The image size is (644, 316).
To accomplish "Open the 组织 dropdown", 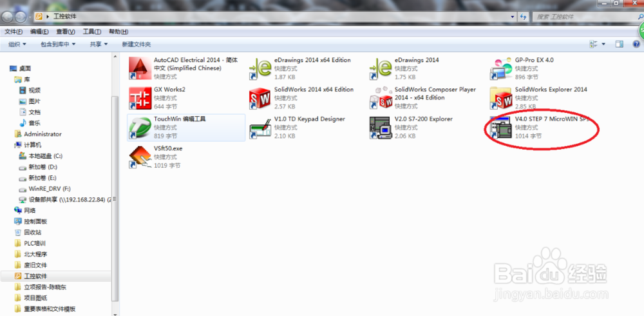I will pos(17,44).
